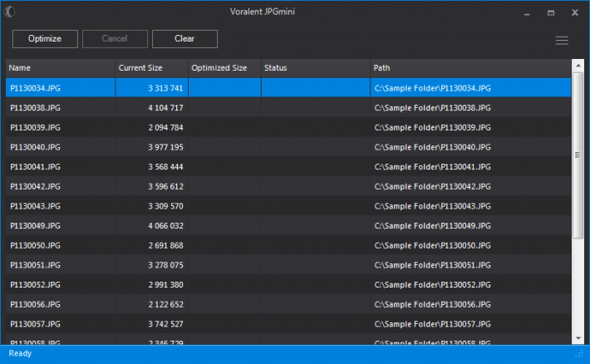Click path C:\Sample Folder\P1130038.JPG

coord(432,108)
